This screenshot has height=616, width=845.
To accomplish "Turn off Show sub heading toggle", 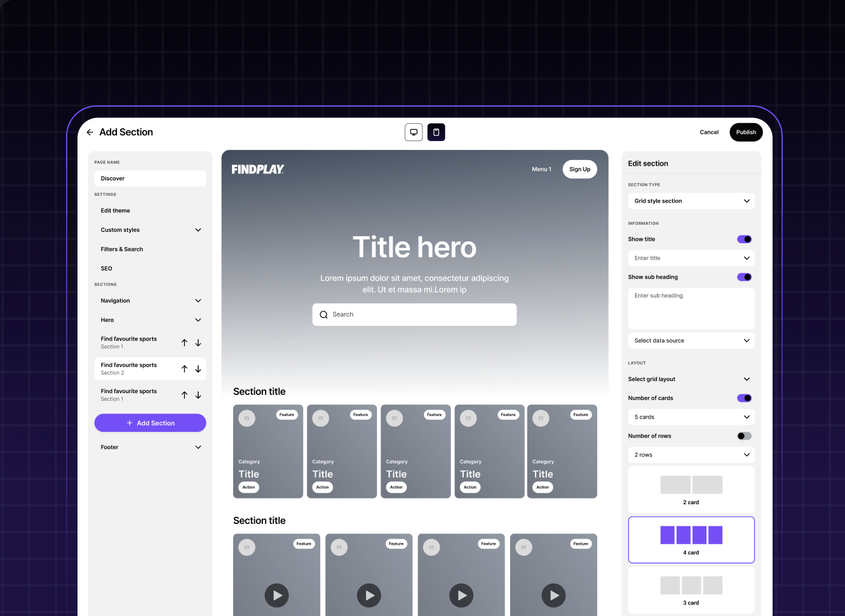I will click(744, 278).
